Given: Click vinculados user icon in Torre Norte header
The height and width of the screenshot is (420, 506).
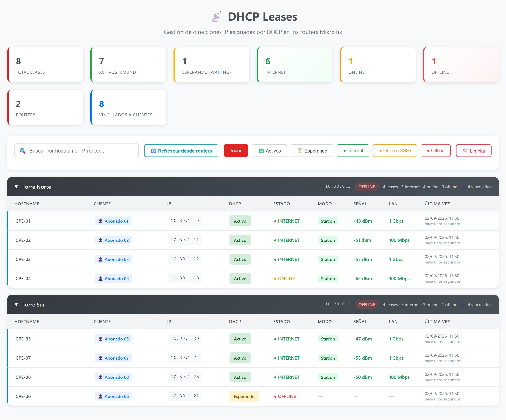Looking at the screenshot, I should pyautogui.click(x=463, y=187).
